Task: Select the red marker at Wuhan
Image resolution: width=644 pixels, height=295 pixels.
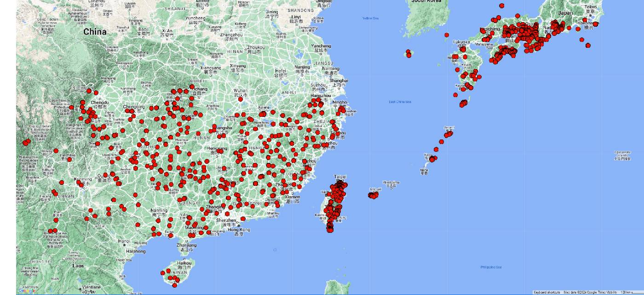Action: (240, 98)
